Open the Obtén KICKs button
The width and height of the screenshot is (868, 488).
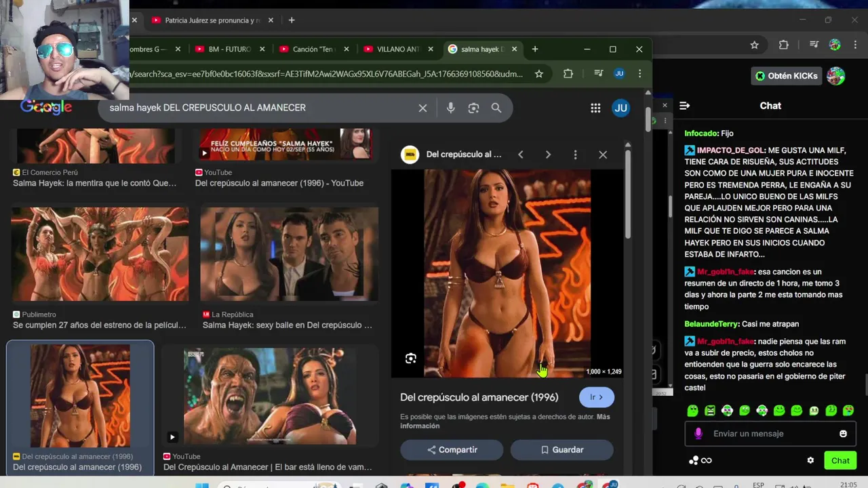click(x=787, y=76)
